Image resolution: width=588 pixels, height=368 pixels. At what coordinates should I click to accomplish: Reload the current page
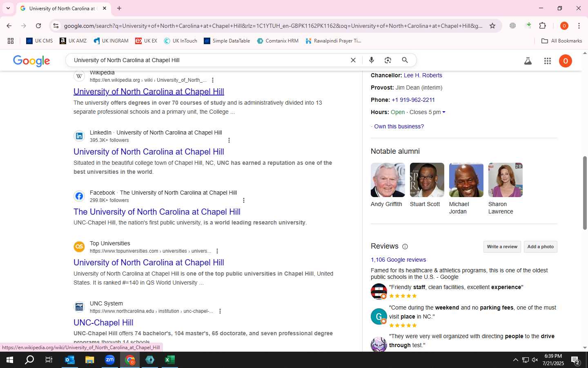tap(38, 26)
